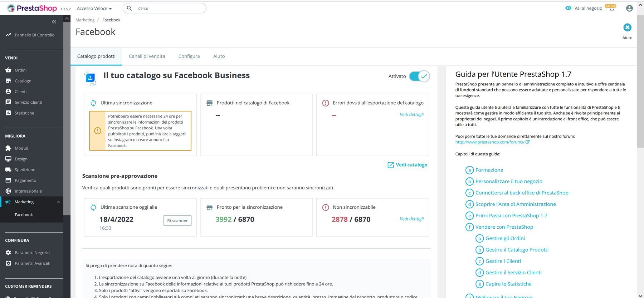Viewport: 644px width, 298px height.
Task: Open the user profile avatar menu
Action: pos(629,8)
